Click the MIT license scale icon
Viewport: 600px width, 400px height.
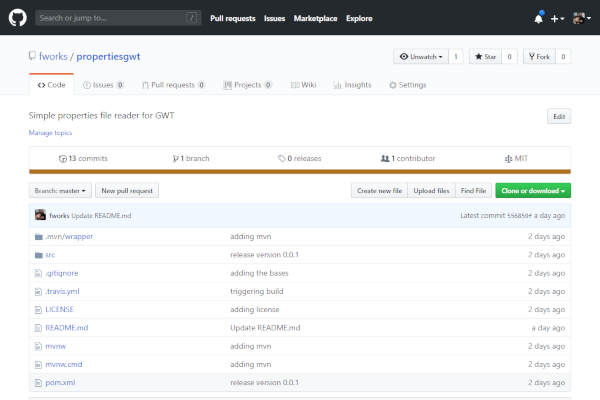(x=508, y=158)
